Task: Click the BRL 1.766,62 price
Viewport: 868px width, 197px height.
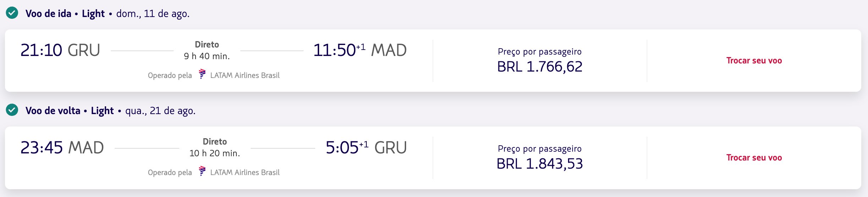Action: click(x=540, y=67)
